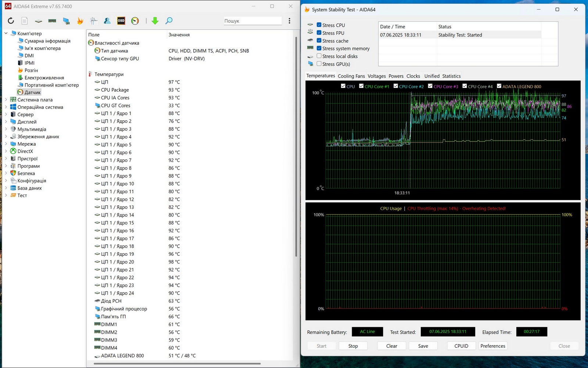Click the Пошук search field

pyautogui.click(x=252, y=21)
